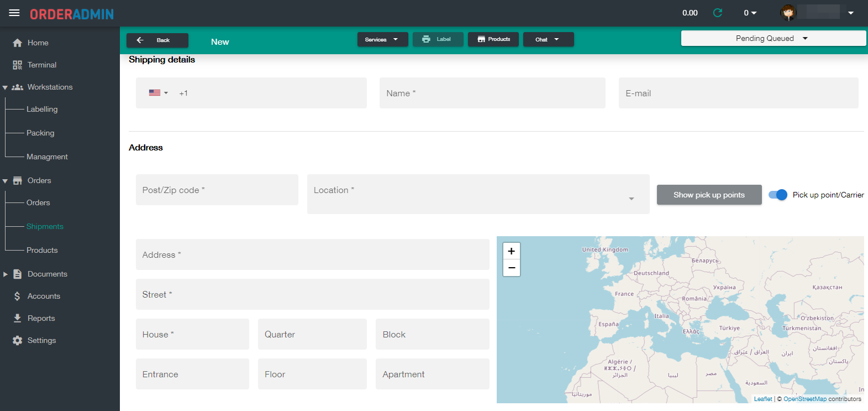Open the Pending Queued status dropdown
This screenshot has height=411, width=868.
pos(773,38)
